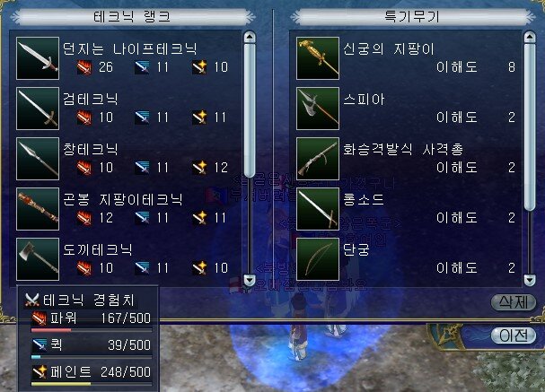Click the 페인트 feint experience bar
Image resolution: width=545 pixels, height=392 pixels.
pos(92,384)
